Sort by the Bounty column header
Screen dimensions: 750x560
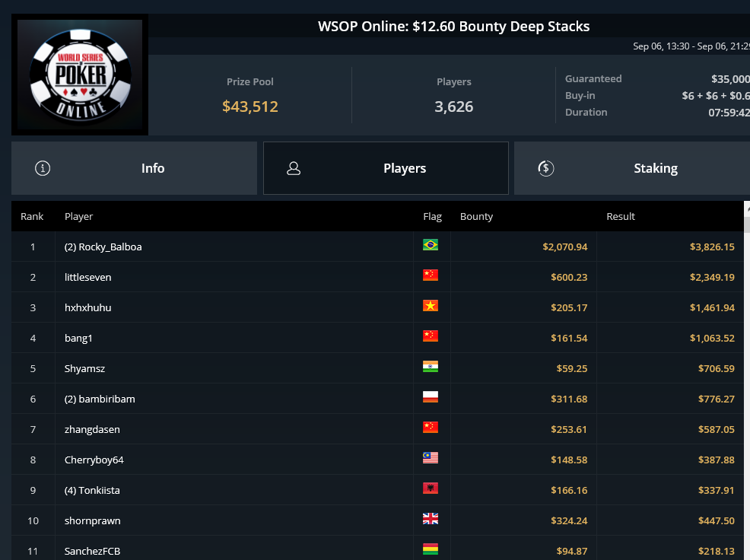pyautogui.click(x=476, y=216)
